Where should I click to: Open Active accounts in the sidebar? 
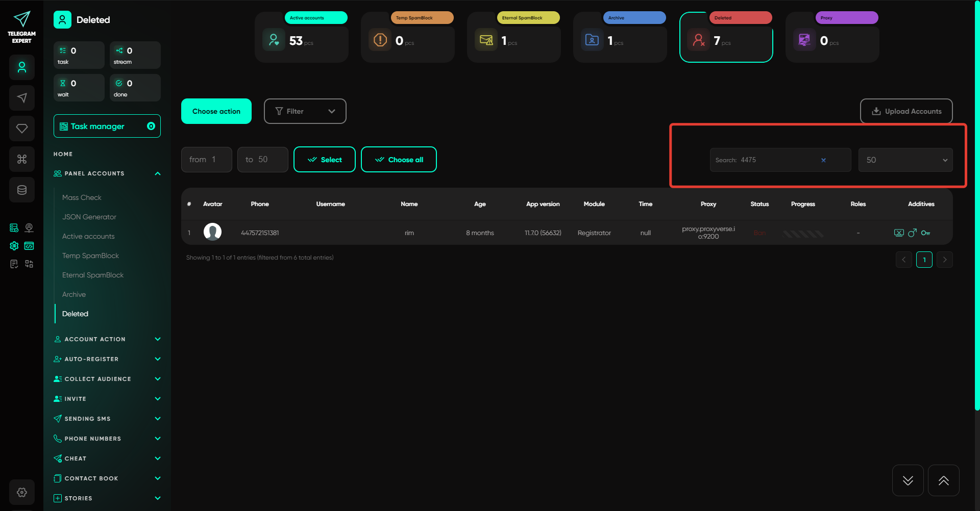point(88,236)
